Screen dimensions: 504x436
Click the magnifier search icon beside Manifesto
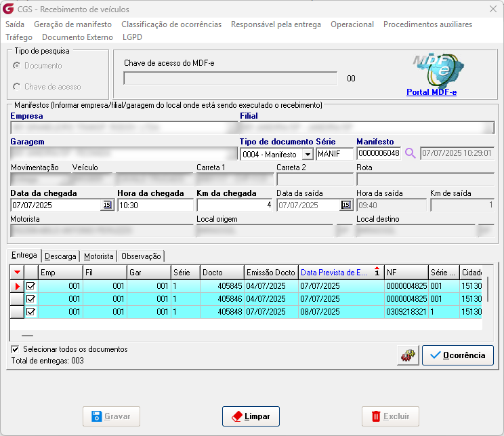coord(410,153)
